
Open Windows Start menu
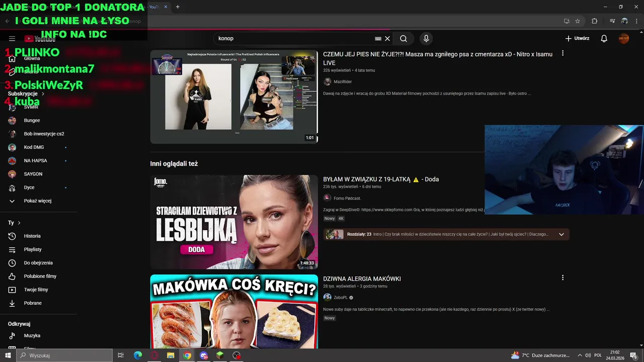click(x=7, y=355)
